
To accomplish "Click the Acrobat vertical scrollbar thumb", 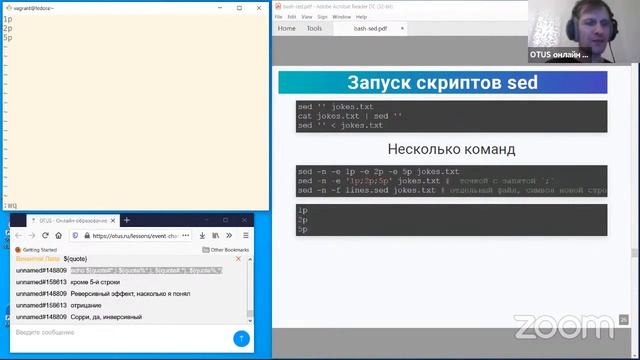I will (x=634, y=253).
